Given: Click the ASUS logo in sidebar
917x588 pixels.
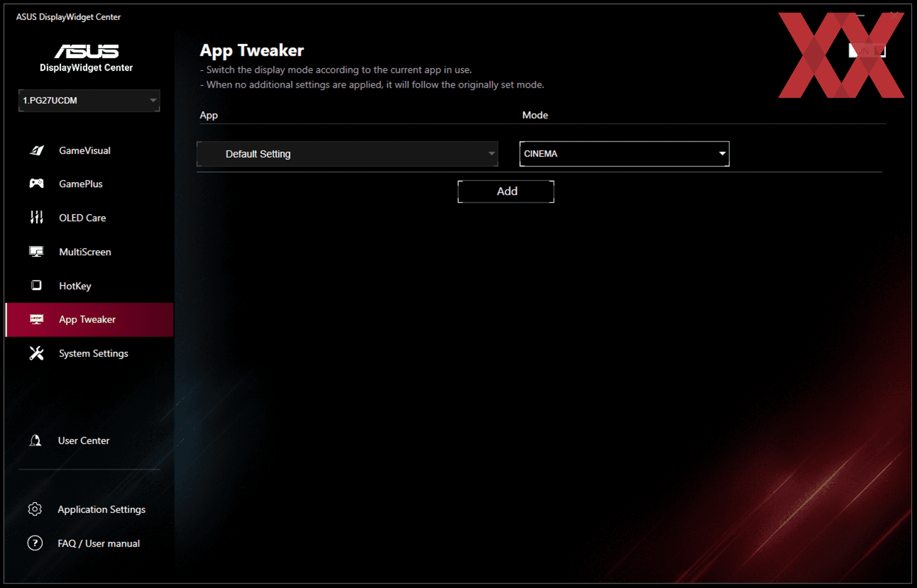Looking at the screenshot, I should point(86,51).
